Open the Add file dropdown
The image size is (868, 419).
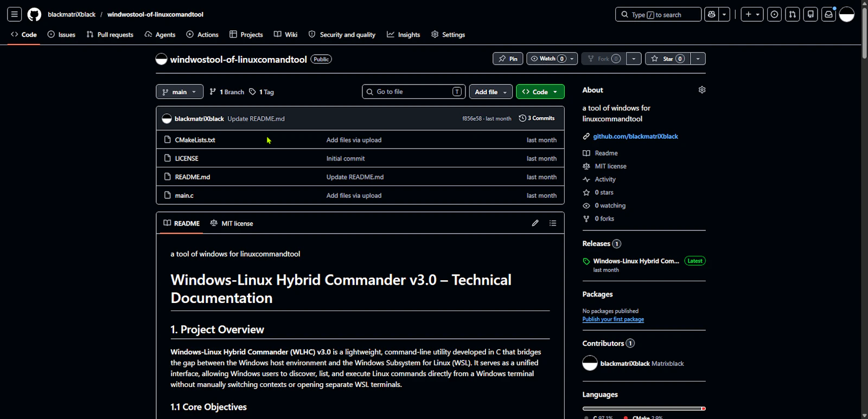pyautogui.click(x=490, y=92)
